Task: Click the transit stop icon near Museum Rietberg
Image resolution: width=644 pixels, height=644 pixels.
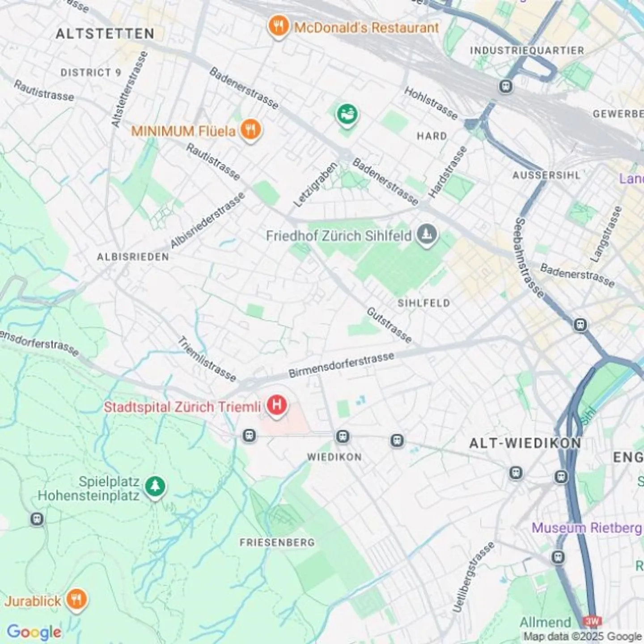Action: (558, 557)
